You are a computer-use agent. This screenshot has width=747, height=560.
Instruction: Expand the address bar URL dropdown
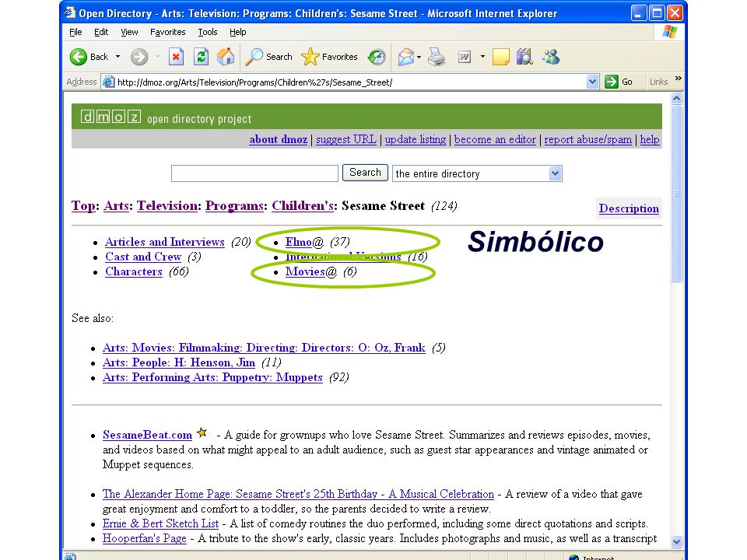click(x=592, y=82)
